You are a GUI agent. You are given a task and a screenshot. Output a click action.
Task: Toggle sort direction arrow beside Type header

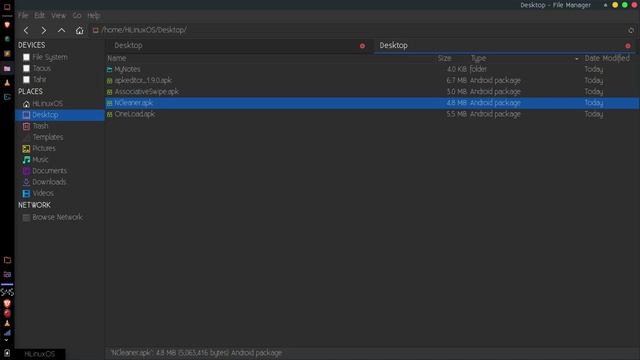point(577,59)
